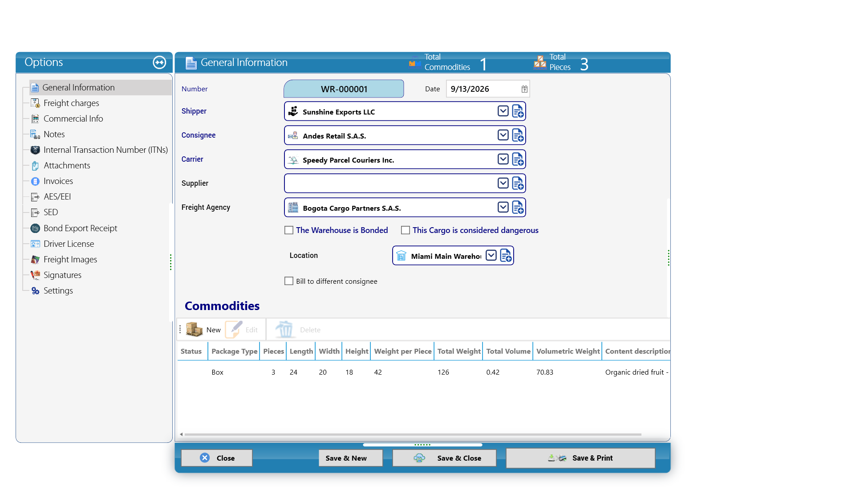Click the add-new-supplier document icon
Screen dimensions: 868x490
coord(518,184)
